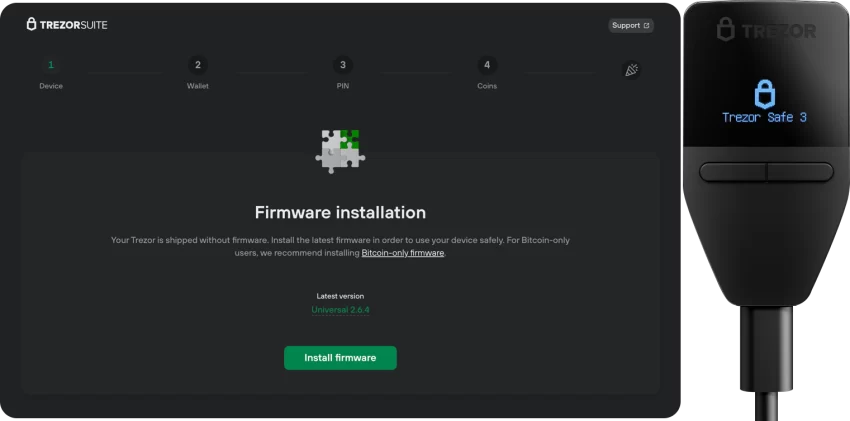Click the puzzle pieces firmware icon
This screenshot has height=421, width=850.
point(340,151)
